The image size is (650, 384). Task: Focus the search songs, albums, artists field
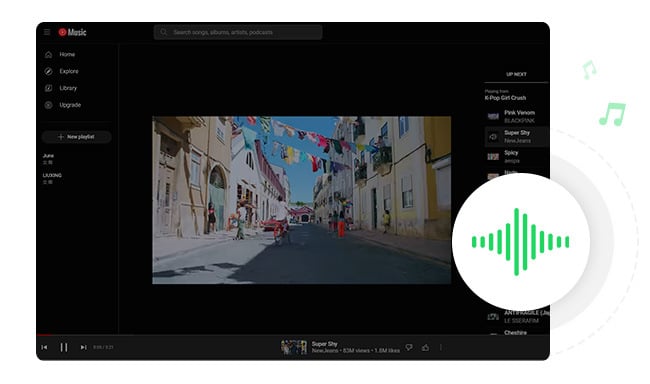pyautogui.click(x=238, y=32)
